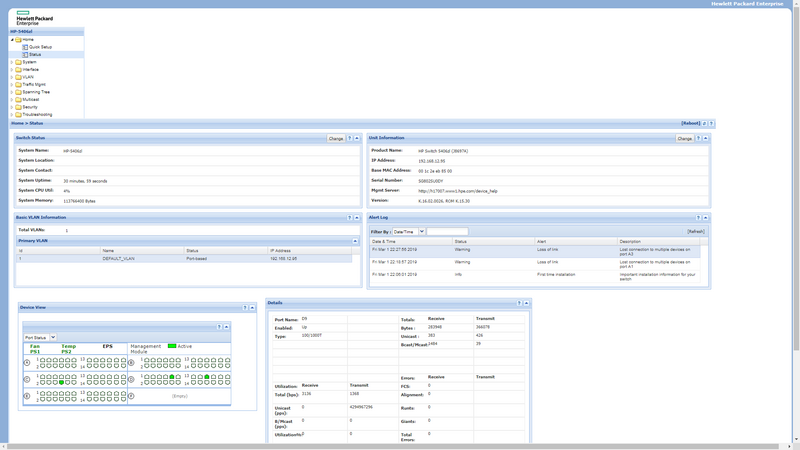800x450 pixels.
Task: Collapse the inner device view section
Action: [227, 327]
